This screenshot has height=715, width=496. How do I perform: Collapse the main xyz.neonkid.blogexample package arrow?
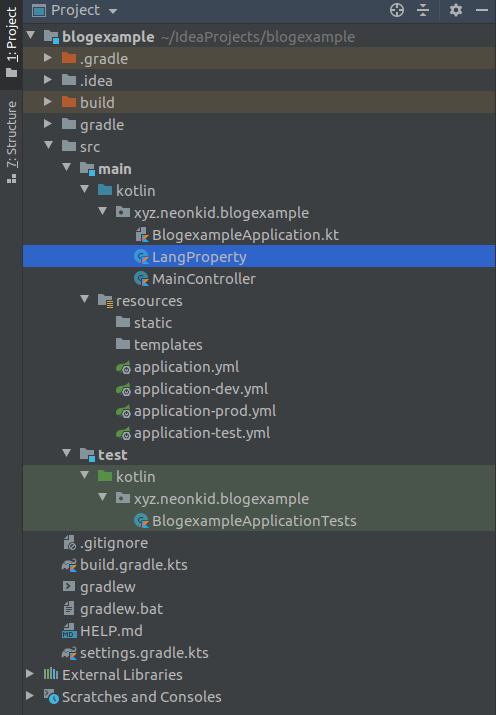[x=103, y=212]
